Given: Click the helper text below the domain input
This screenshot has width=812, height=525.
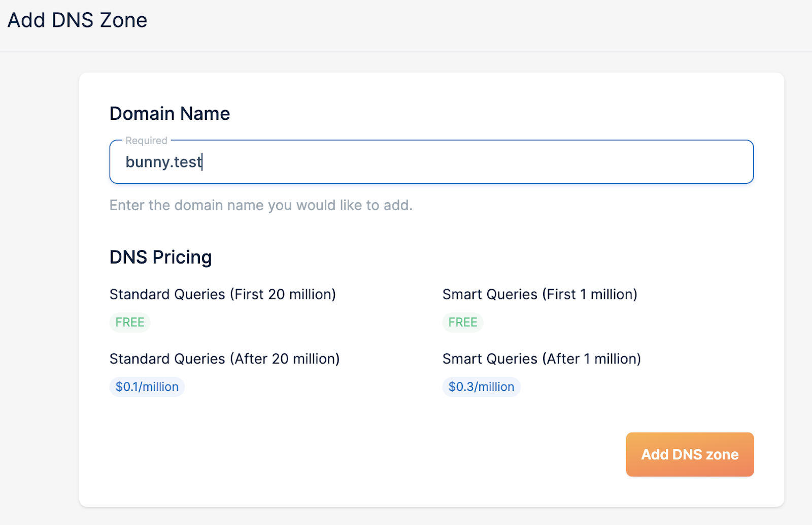Looking at the screenshot, I should 260,205.
